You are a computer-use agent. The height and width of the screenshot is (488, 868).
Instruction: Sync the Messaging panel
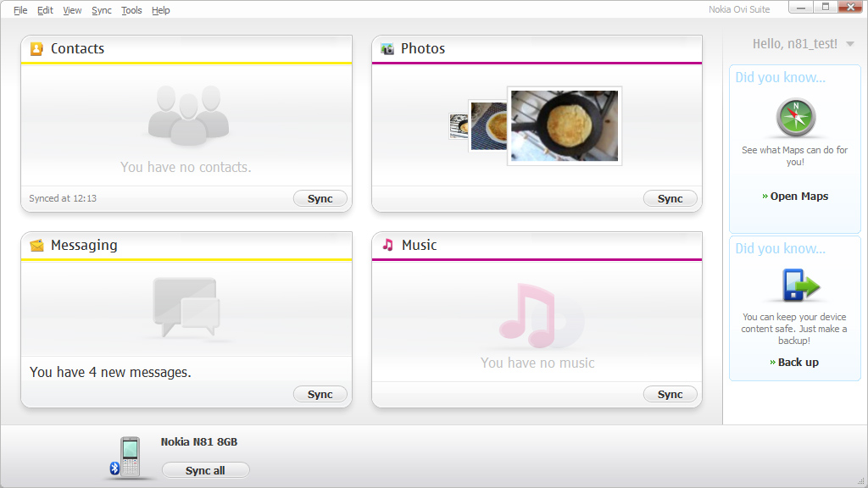(x=320, y=395)
